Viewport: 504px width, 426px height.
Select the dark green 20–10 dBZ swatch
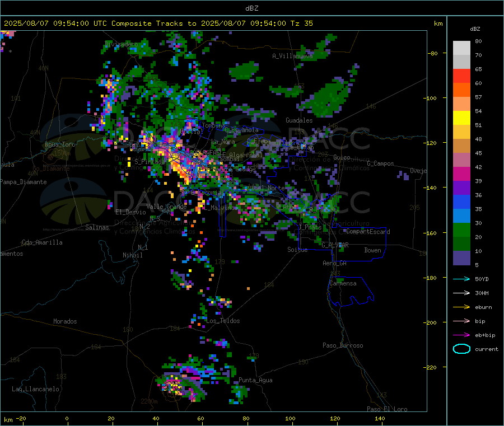click(x=461, y=244)
